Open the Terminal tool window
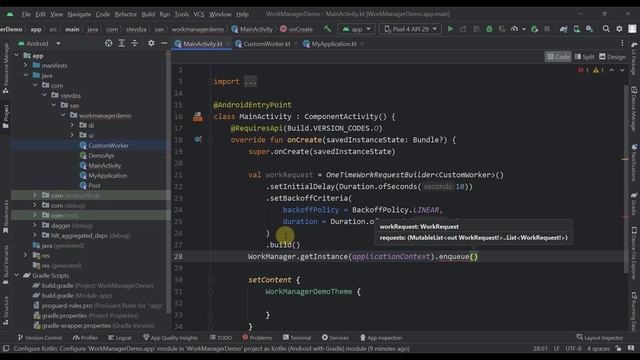The height and width of the screenshot is (360, 640). click(x=297, y=338)
